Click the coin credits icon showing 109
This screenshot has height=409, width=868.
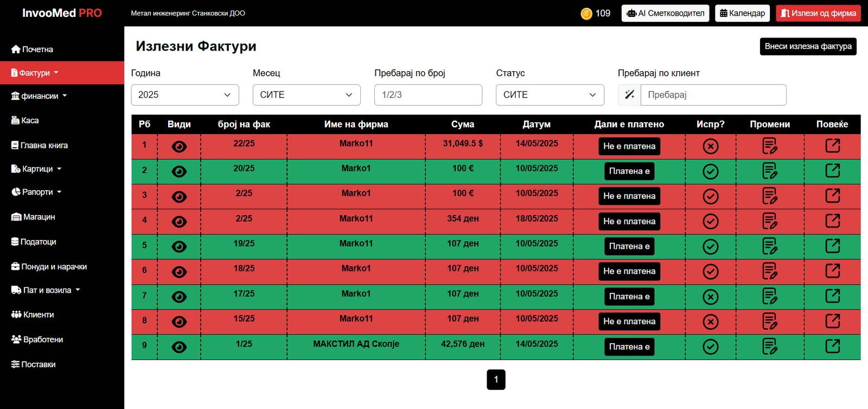coord(586,14)
